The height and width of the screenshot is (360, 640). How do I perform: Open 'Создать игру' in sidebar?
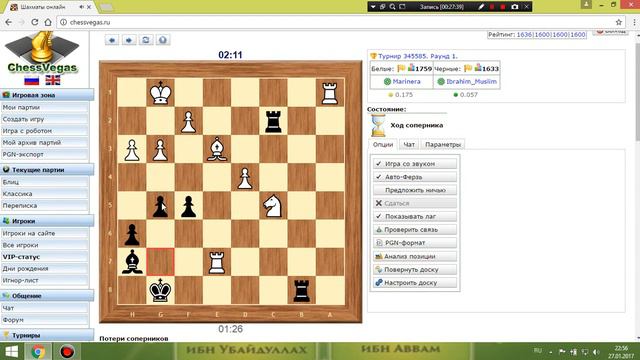[x=44, y=119]
